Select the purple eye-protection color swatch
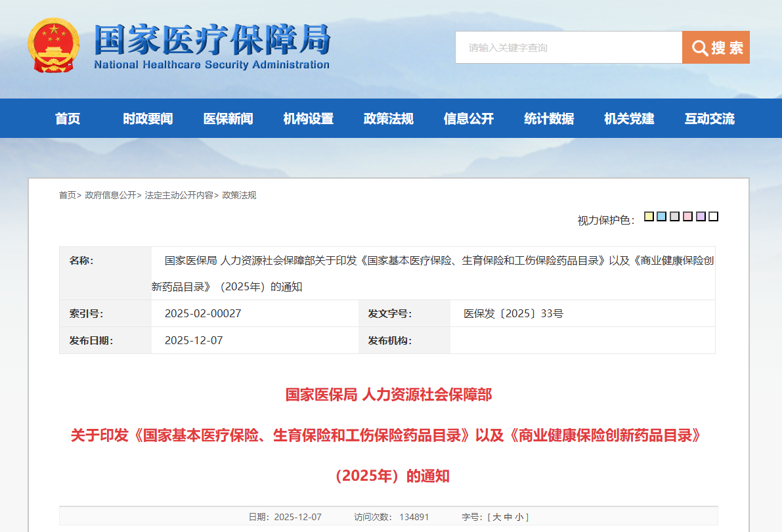Image resolution: width=782 pixels, height=532 pixels. pos(701,216)
